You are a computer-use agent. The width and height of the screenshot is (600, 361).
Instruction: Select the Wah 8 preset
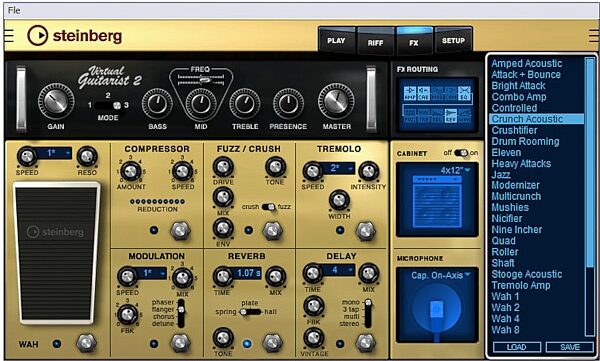click(505, 330)
